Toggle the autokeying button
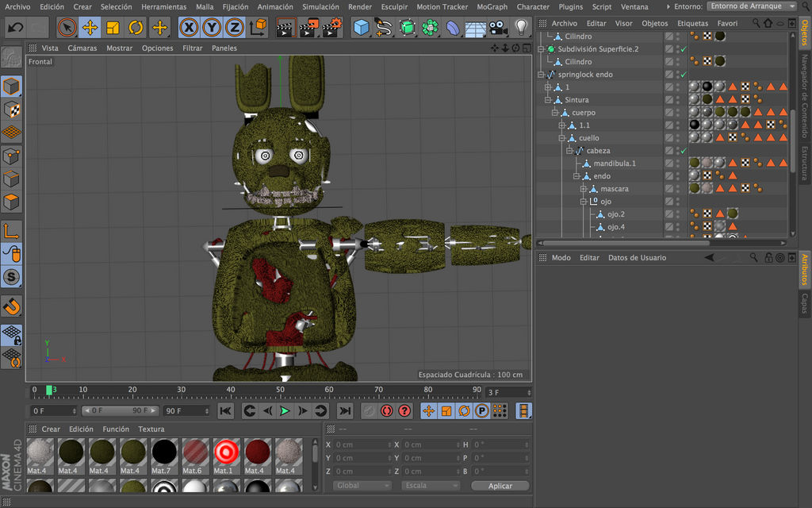 coord(387,411)
